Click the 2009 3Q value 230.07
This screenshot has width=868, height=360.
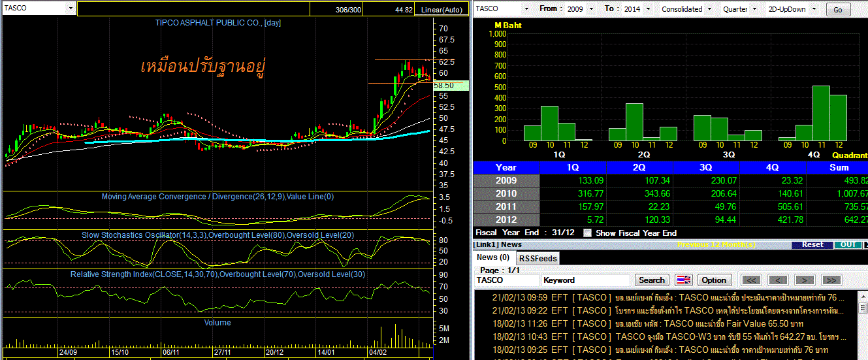pyautogui.click(x=723, y=180)
